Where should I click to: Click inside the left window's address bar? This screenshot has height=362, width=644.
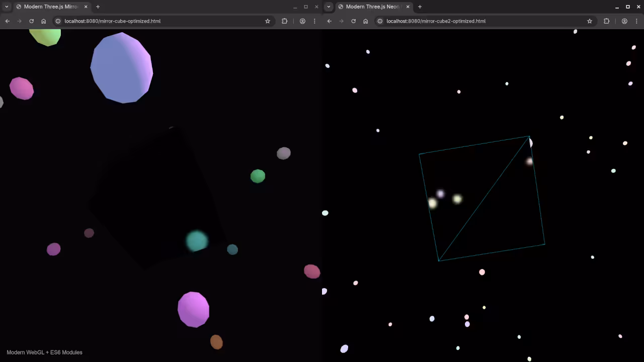151,21
